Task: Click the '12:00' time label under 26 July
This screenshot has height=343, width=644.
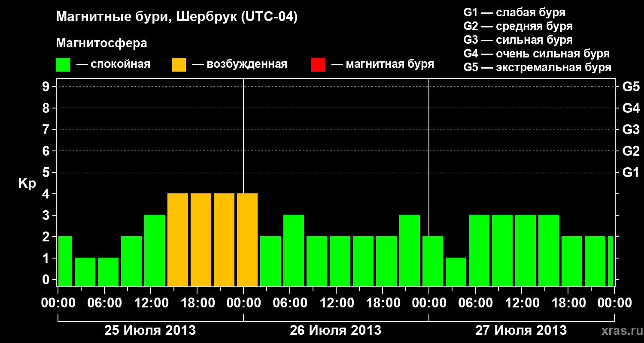Action: pyautogui.click(x=337, y=303)
